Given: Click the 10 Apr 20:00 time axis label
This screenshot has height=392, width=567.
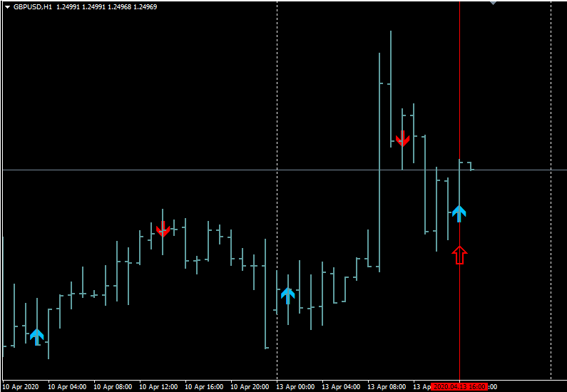Looking at the screenshot, I should [250, 386].
